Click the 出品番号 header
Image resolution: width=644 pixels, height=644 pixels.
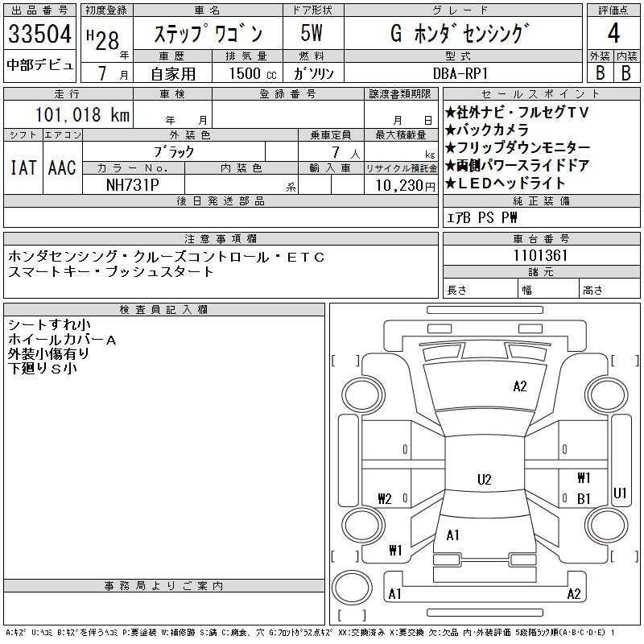point(39,10)
